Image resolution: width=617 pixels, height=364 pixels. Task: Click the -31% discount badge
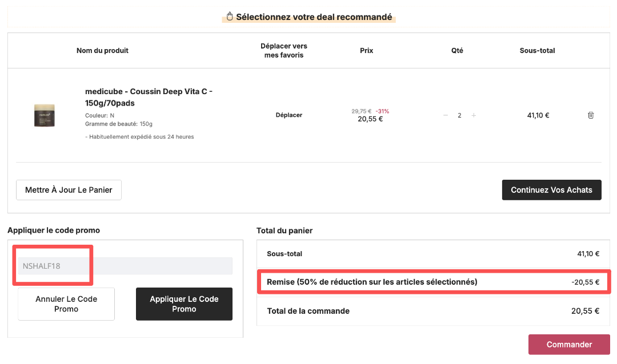(x=382, y=111)
